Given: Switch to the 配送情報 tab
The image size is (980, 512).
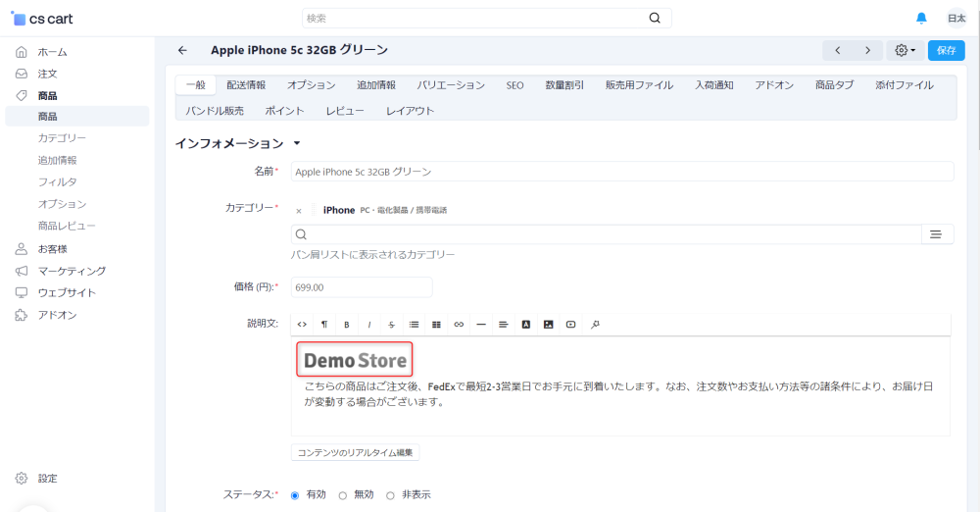Looking at the screenshot, I should click(x=246, y=85).
